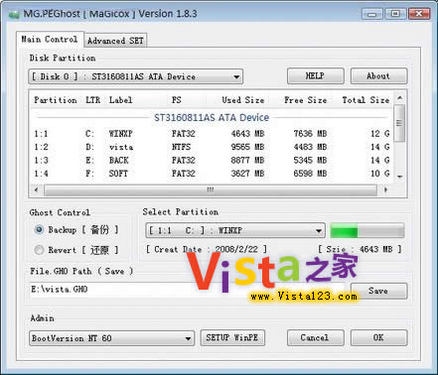Click the 4483 MB free size cell
Image resolution: width=438 pixels, height=375 pixels.
[310, 147]
